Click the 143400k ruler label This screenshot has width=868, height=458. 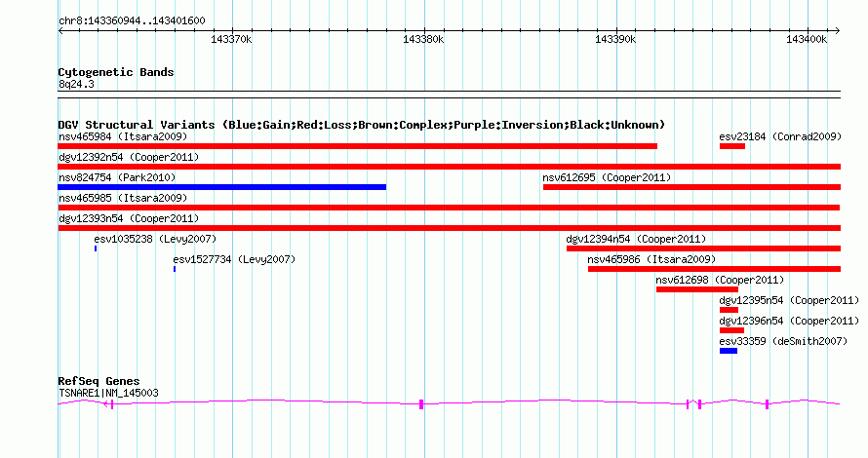click(x=807, y=39)
